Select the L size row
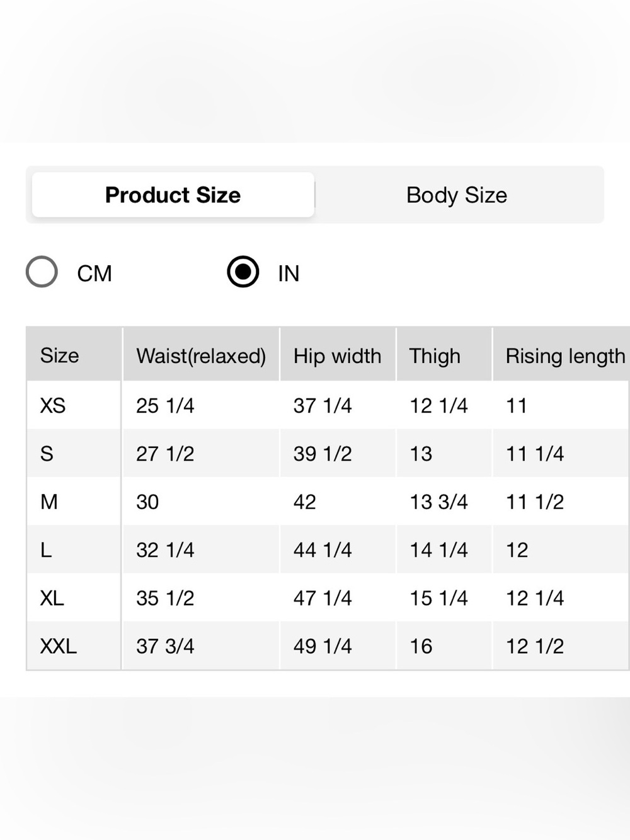Image resolution: width=630 pixels, height=840 pixels. pyautogui.click(x=328, y=549)
